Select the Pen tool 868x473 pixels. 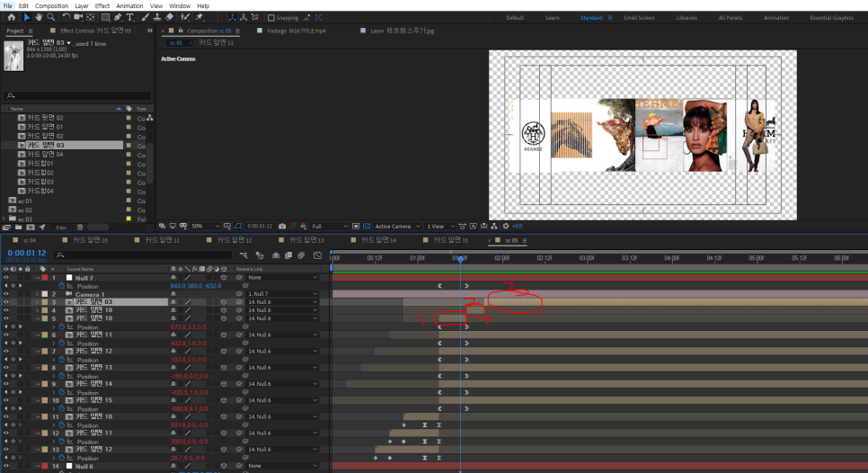coord(118,18)
